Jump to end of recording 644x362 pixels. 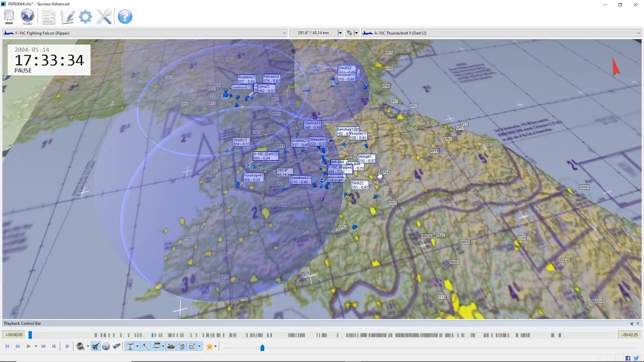(x=54, y=346)
